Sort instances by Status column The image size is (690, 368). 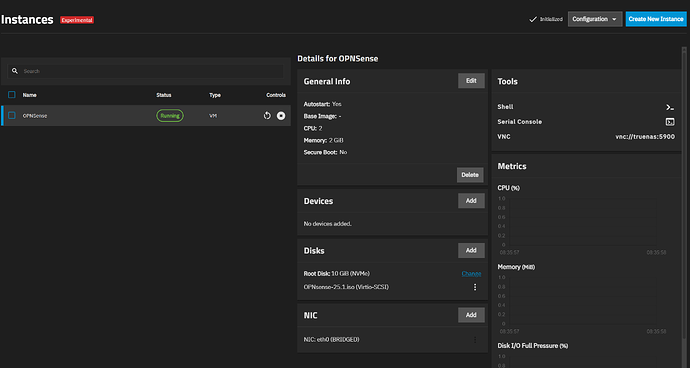point(164,95)
